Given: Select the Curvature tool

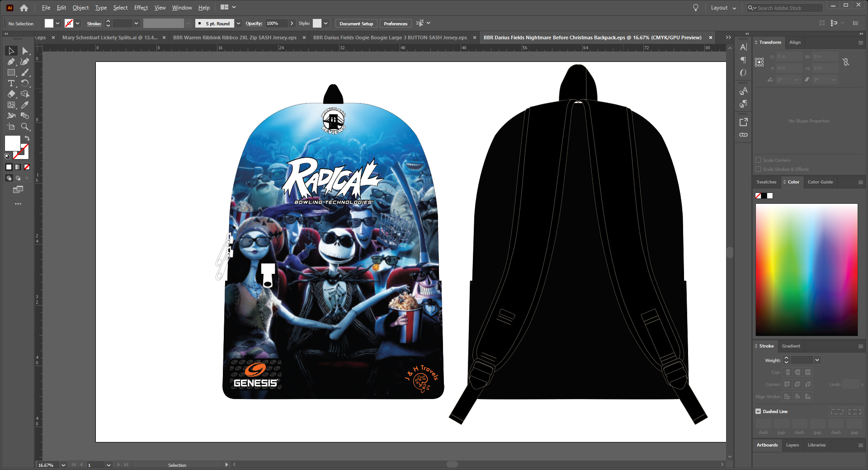Looking at the screenshot, I should tap(25, 61).
